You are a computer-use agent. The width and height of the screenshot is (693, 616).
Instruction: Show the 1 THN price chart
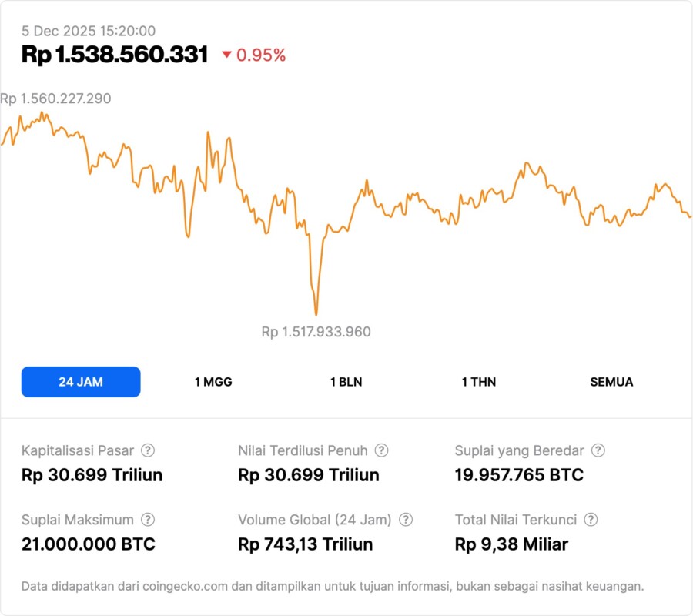479,382
